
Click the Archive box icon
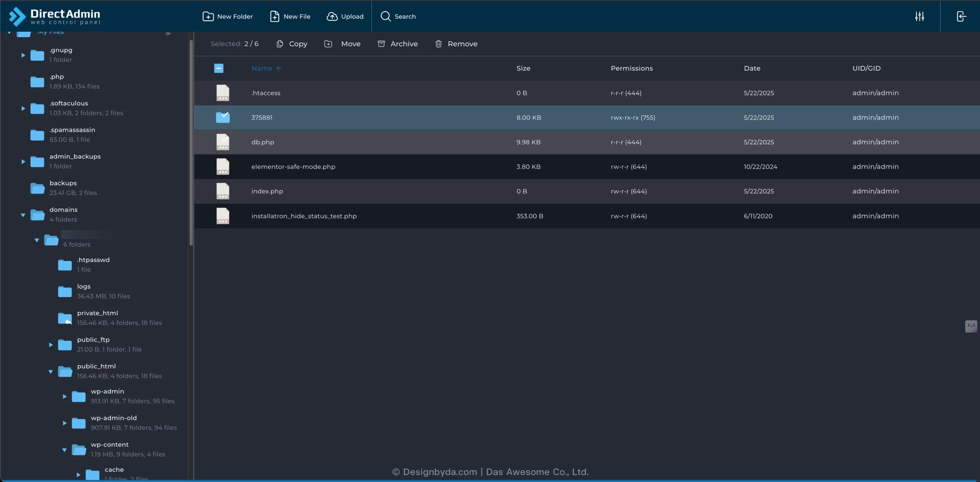tap(381, 44)
